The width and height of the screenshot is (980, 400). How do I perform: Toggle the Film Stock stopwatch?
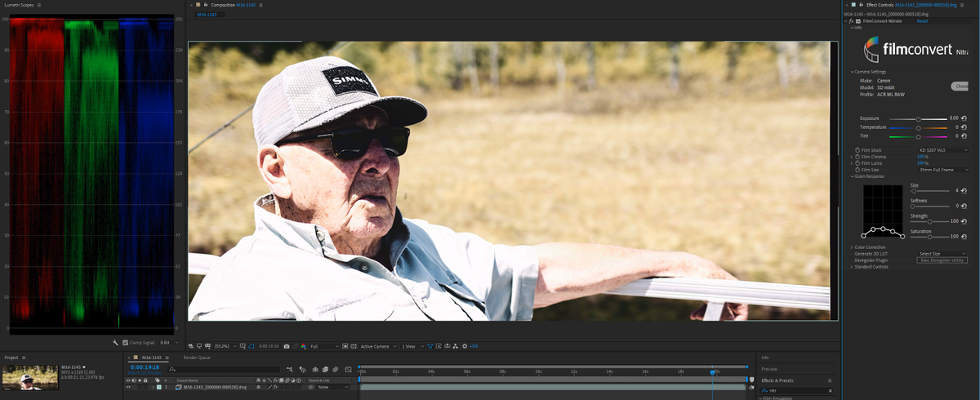[x=857, y=150]
